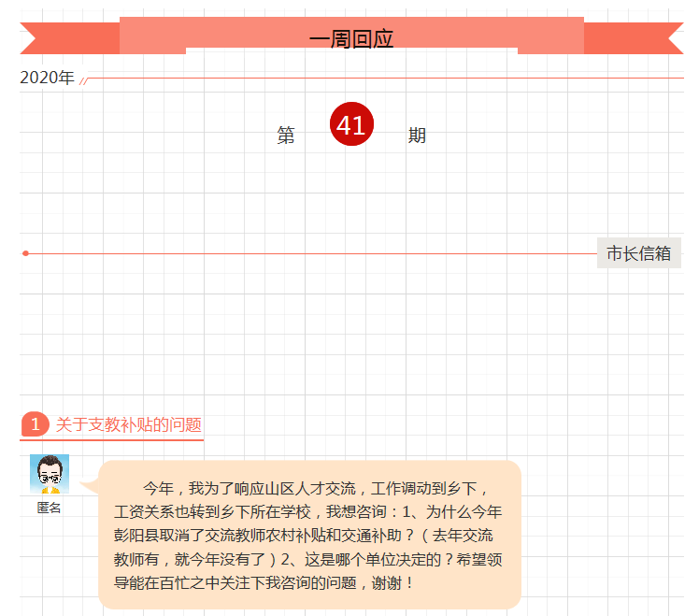Select the 2020年 year label
This screenshot has height=616, width=699.
tap(47, 78)
